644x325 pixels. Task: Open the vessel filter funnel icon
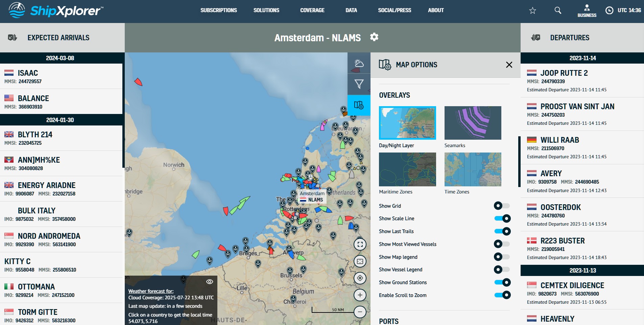coord(359,84)
